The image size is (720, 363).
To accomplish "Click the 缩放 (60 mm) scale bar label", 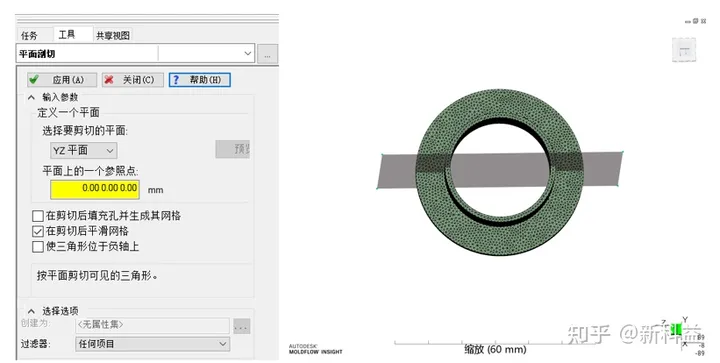I will click(x=495, y=349).
